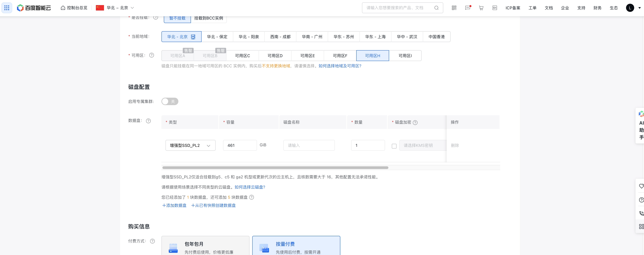Click the user avatar L
The height and width of the screenshot is (255, 644).
(630, 8)
